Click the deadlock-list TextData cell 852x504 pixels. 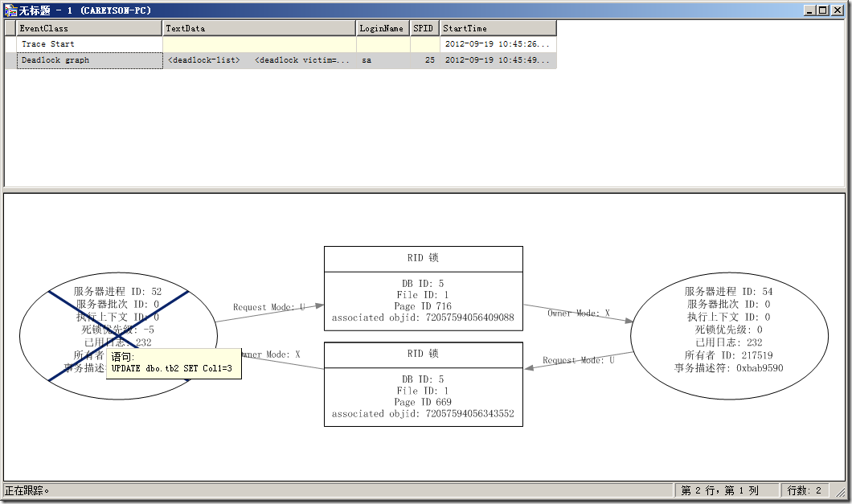click(x=259, y=60)
